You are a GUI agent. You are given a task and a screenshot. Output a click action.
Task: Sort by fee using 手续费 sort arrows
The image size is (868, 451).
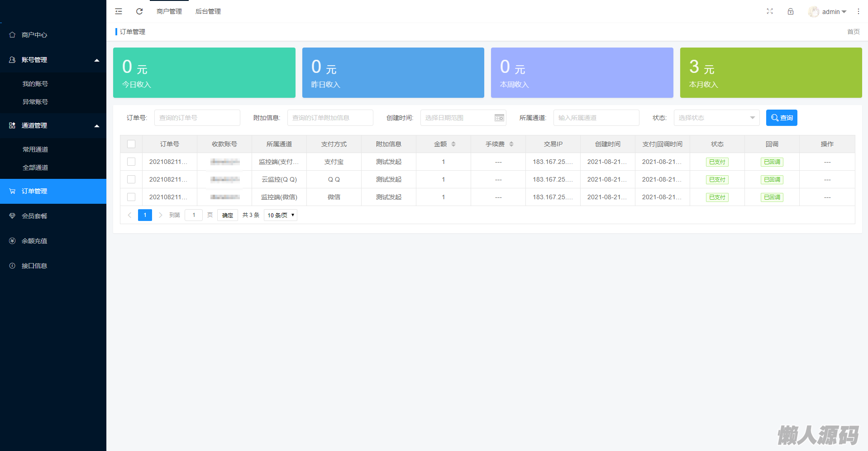click(x=511, y=144)
